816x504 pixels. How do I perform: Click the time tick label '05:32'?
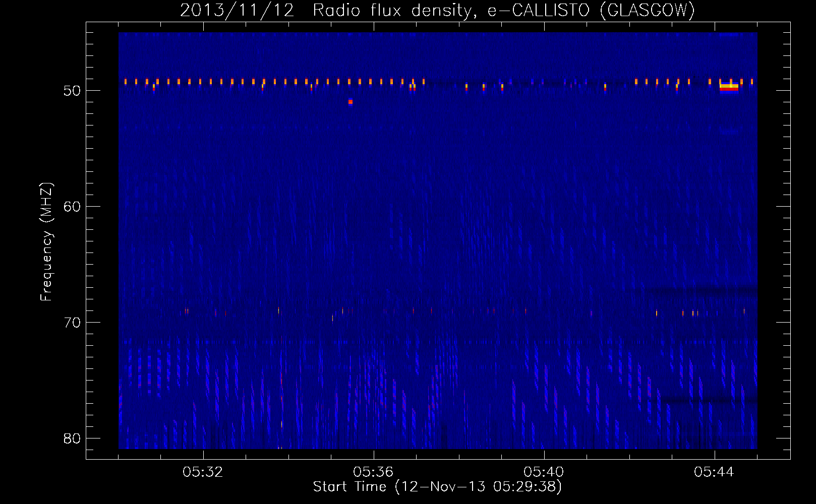(x=203, y=472)
